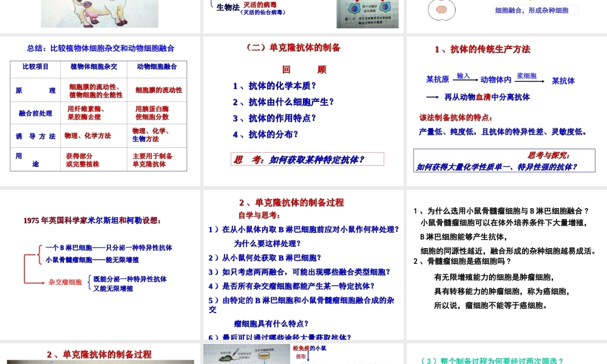Click the question '2、骨髓瘤细胞是癌细胞吗?'
The height and width of the screenshot is (364, 607).
pyautogui.click(x=462, y=261)
